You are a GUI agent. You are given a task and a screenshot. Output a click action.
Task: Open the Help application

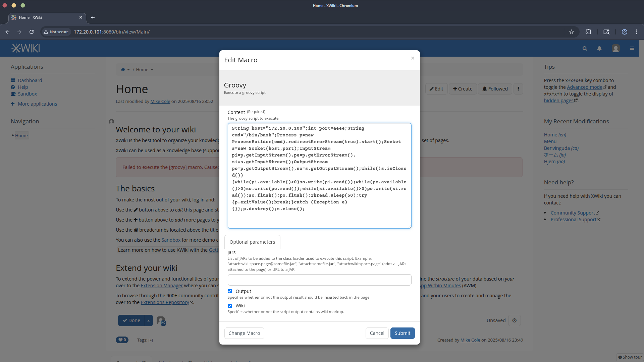tap(23, 87)
